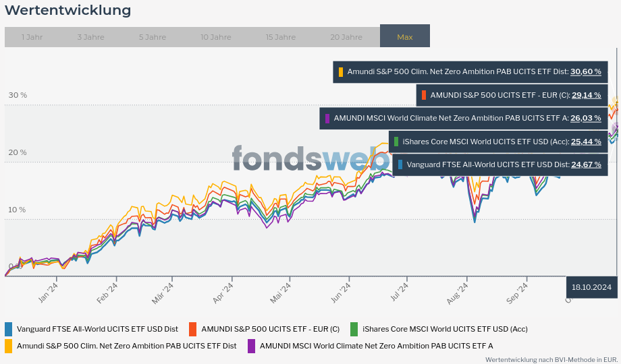Open the 10 Jahre time range
Viewport: 621px width, 364px height.
tap(215, 37)
